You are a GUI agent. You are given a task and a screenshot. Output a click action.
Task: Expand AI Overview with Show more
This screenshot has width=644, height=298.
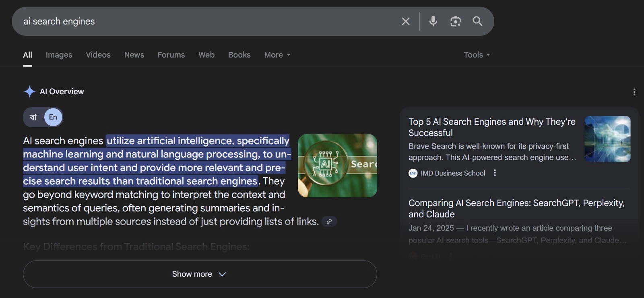tap(200, 274)
